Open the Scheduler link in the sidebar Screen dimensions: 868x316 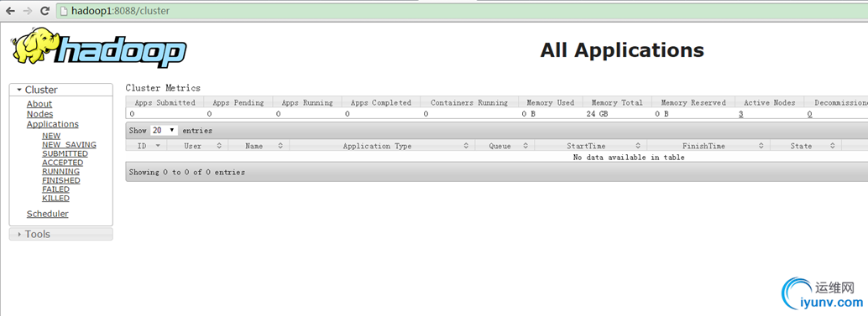48,214
